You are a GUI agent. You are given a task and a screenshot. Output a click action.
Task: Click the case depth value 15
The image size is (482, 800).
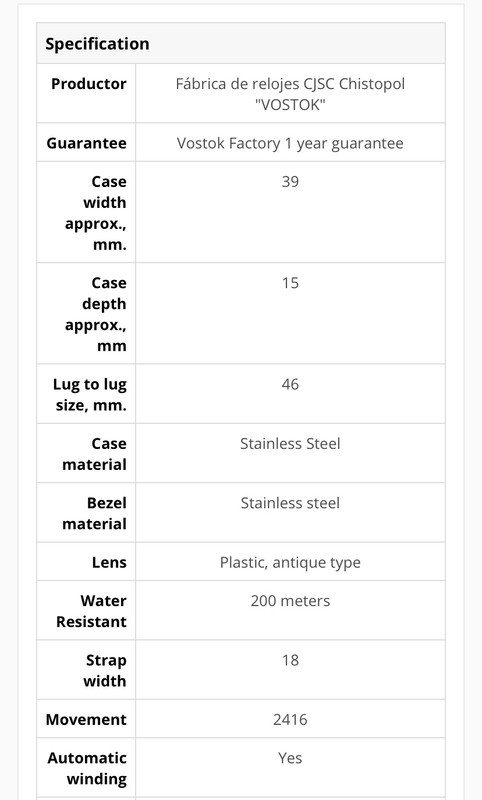point(290,283)
